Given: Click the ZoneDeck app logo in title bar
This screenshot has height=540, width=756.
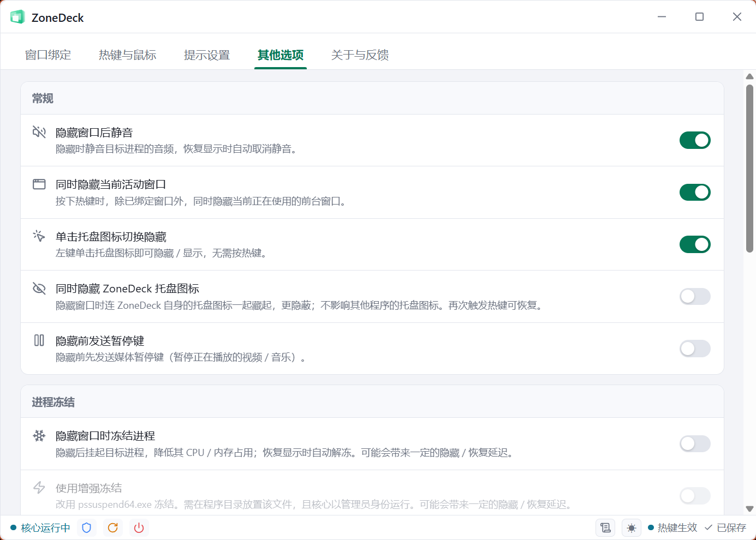Looking at the screenshot, I should click(x=17, y=17).
